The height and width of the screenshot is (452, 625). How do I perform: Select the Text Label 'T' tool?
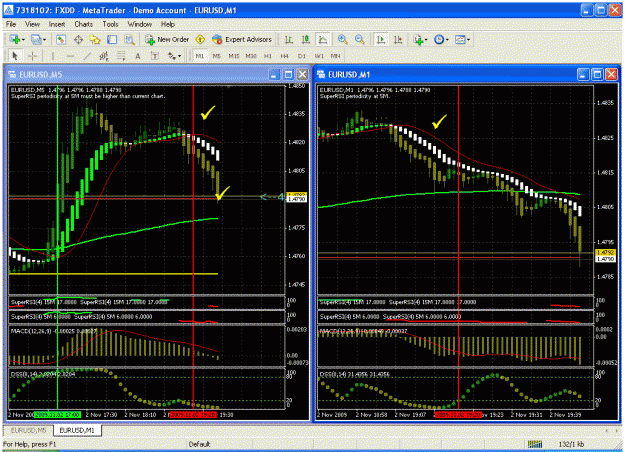point(155,56)
